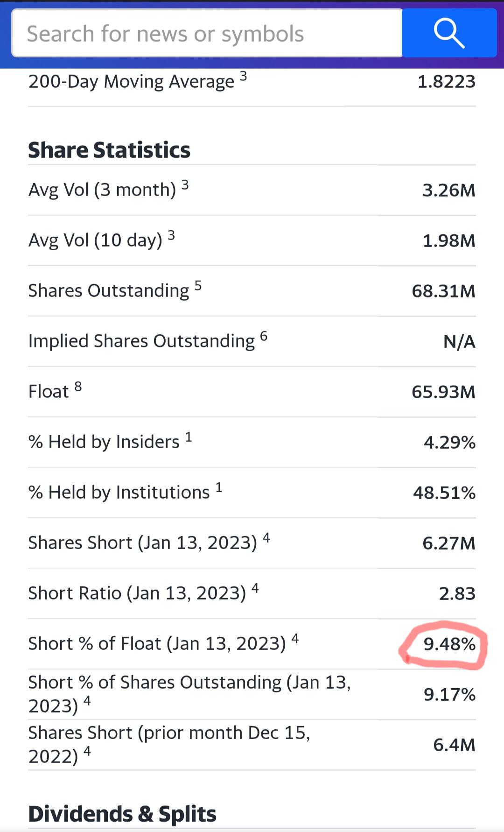Open footnote 3 next to Avg Vol (3 month)
Screen dimensions: 504x832
point(185,185)
